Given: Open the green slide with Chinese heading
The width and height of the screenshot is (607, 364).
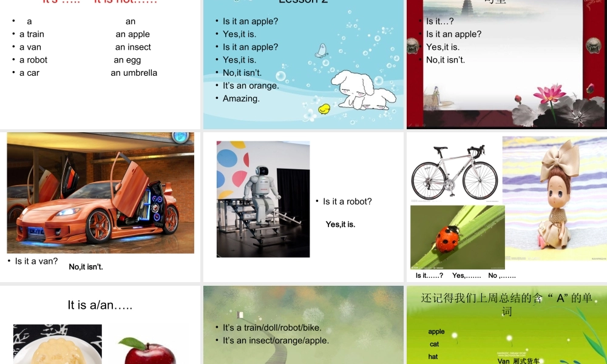Looking at the screenshot, I should tap(507, 325).
